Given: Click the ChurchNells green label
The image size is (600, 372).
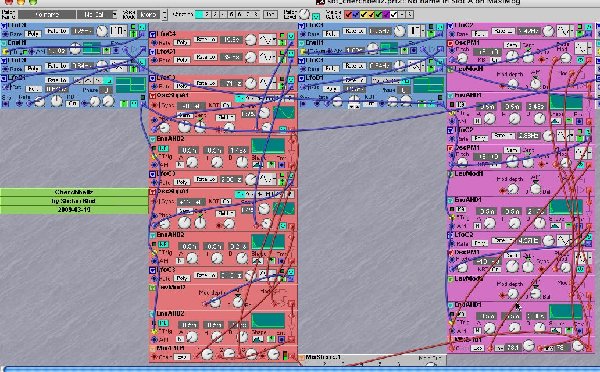Looking at the screenshot, I should (74, 192).
